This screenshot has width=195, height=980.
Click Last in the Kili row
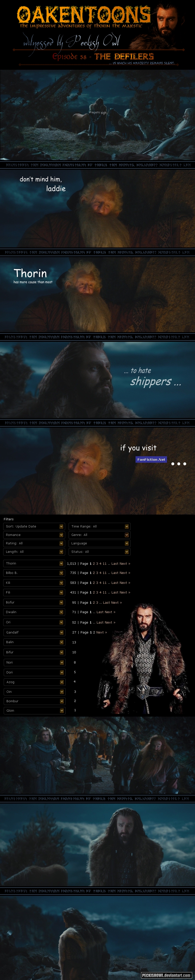(x=114, y=583)
